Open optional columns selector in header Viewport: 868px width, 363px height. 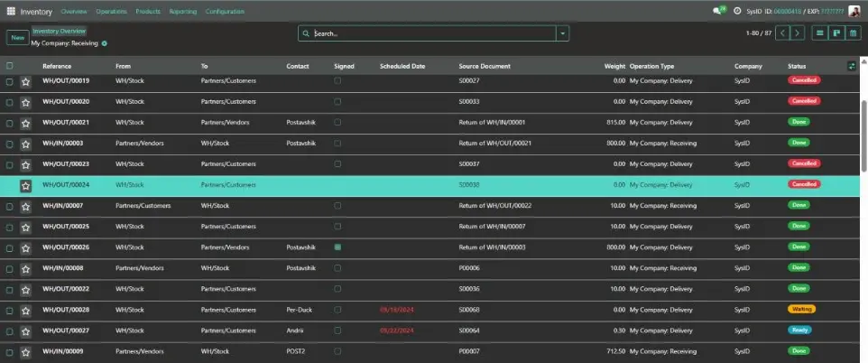(852, 66)
